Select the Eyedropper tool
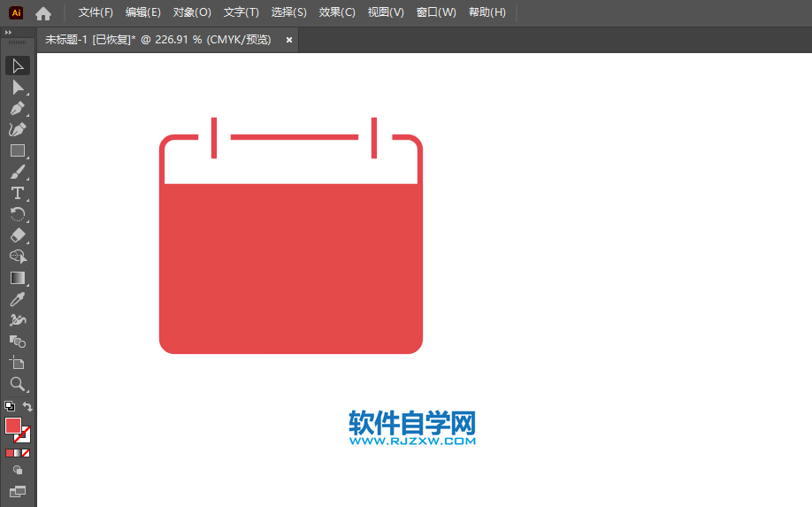 pos(18,299)
